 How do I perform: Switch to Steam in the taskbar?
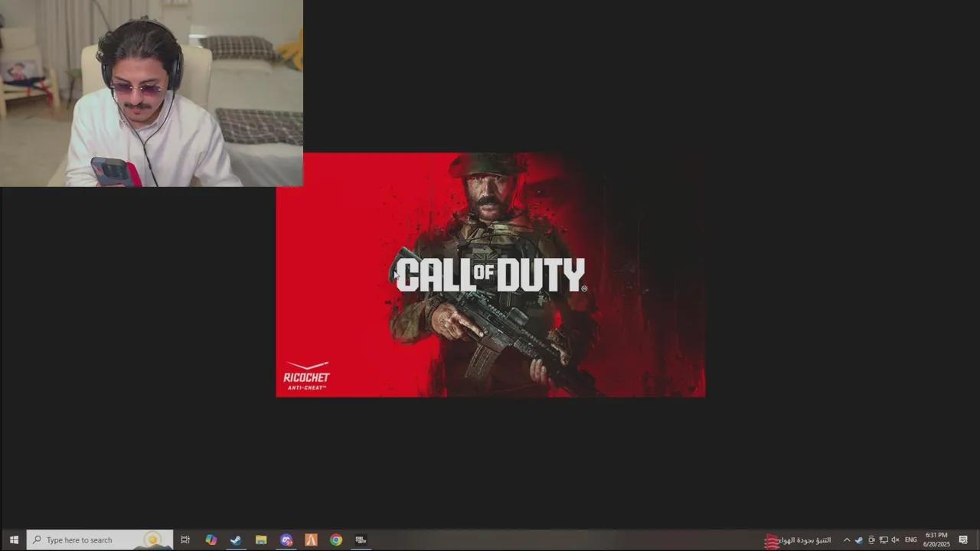point(236,540)
